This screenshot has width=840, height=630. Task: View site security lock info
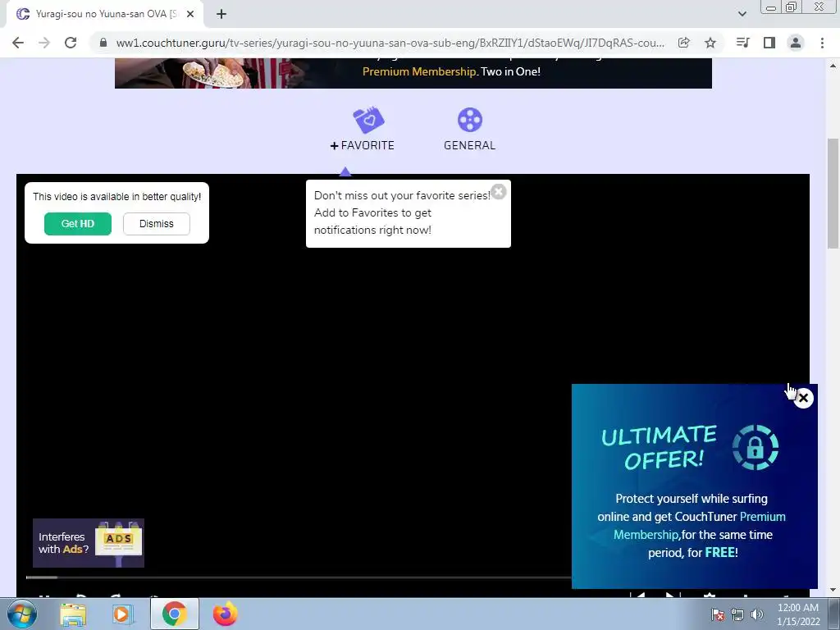click(103, 43)
